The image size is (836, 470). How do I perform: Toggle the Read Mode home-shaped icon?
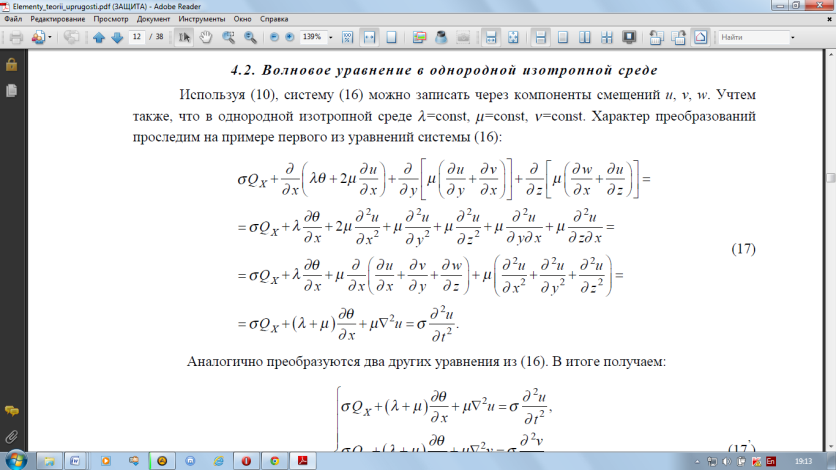[x=701, y=37]
